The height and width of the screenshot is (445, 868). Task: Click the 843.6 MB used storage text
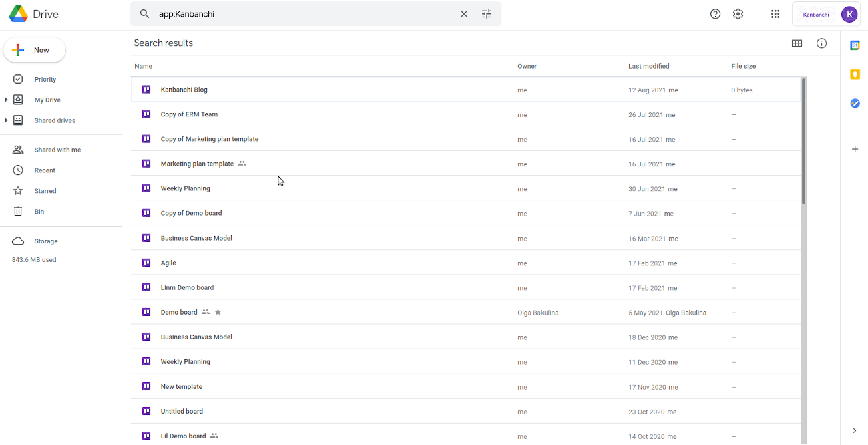point(34,260)
